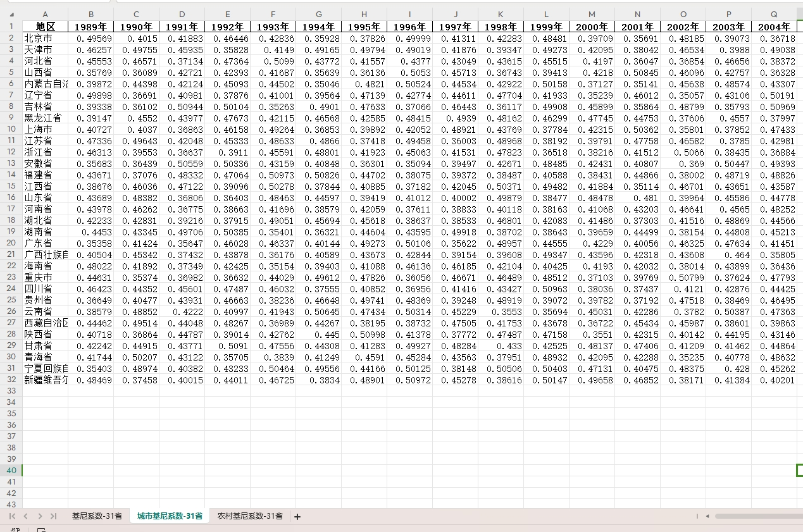Screen dimensions: 803x532
Task: Click the horizontal scrollbar thumb
Action: [758, 516]
